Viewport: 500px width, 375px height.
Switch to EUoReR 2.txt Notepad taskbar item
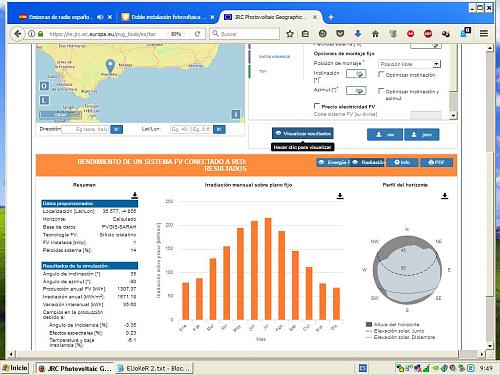154,368
